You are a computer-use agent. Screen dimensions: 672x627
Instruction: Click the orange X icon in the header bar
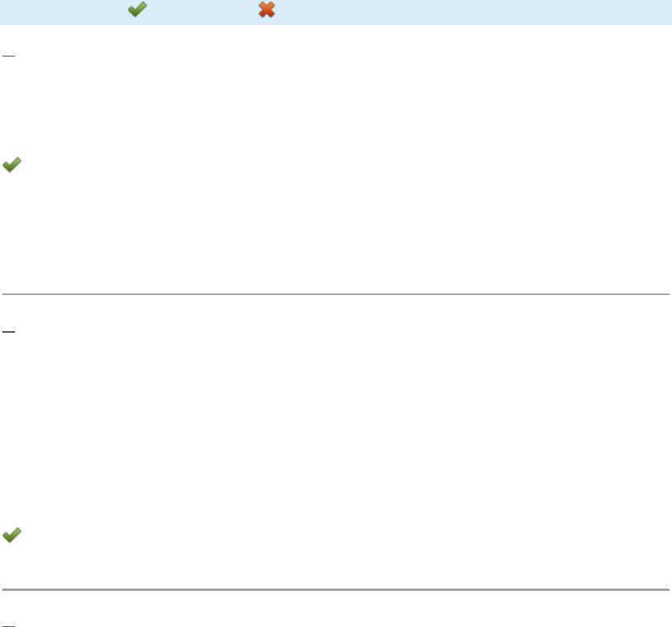point(267,9)
